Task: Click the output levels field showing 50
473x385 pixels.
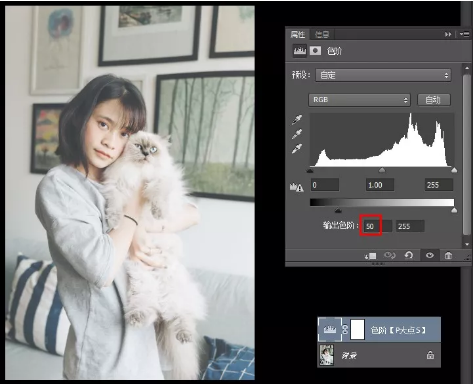Action: [x=377, y=226]
